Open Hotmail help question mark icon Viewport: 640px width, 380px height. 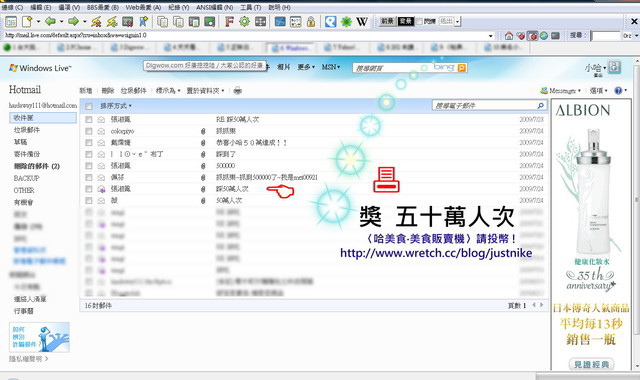(x=618, y=90)
